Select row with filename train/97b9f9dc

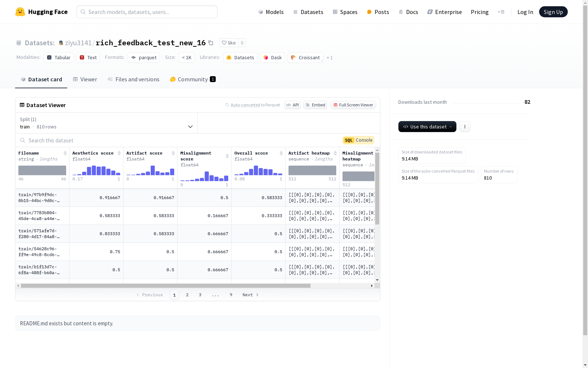pos(195,198)
